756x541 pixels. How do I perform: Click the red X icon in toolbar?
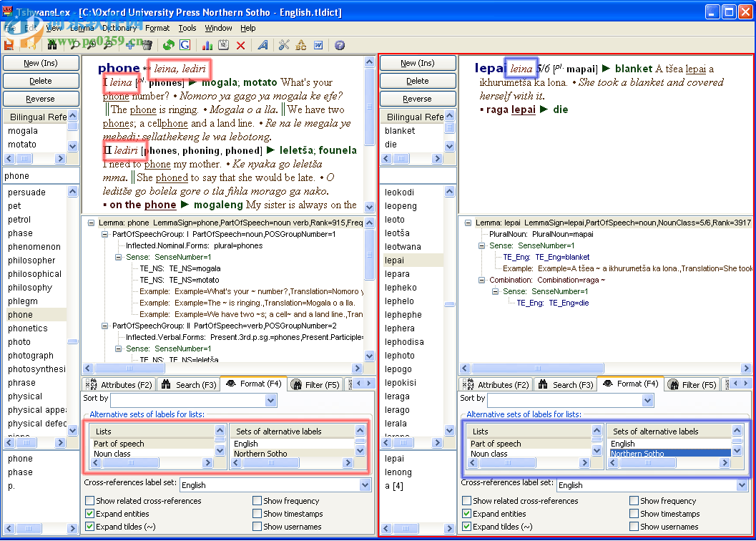point(240,45)
